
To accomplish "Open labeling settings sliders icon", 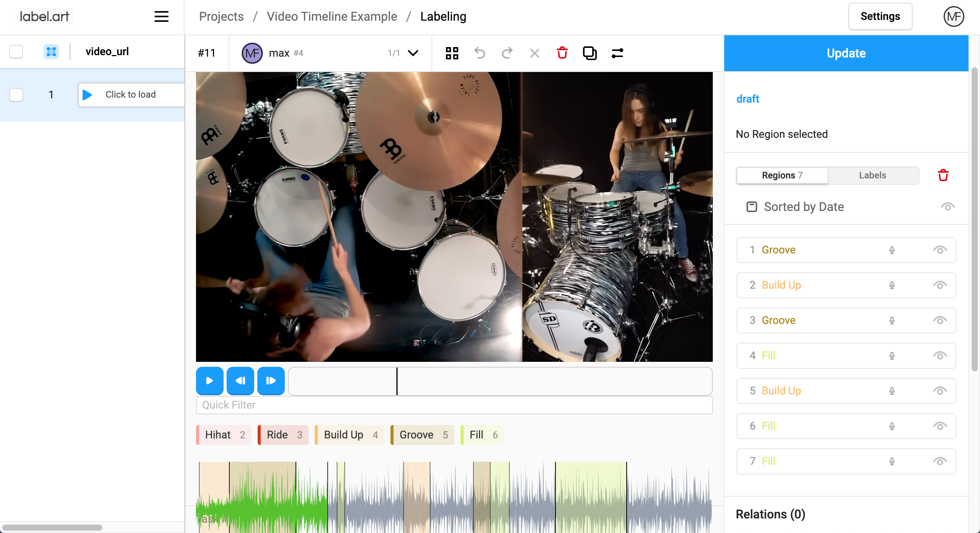I will tap(617, 53).
